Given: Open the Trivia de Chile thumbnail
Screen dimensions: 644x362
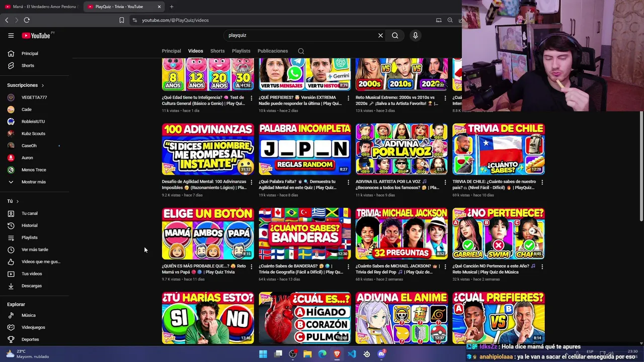Looking at the screenshot, I should point(499,149).
